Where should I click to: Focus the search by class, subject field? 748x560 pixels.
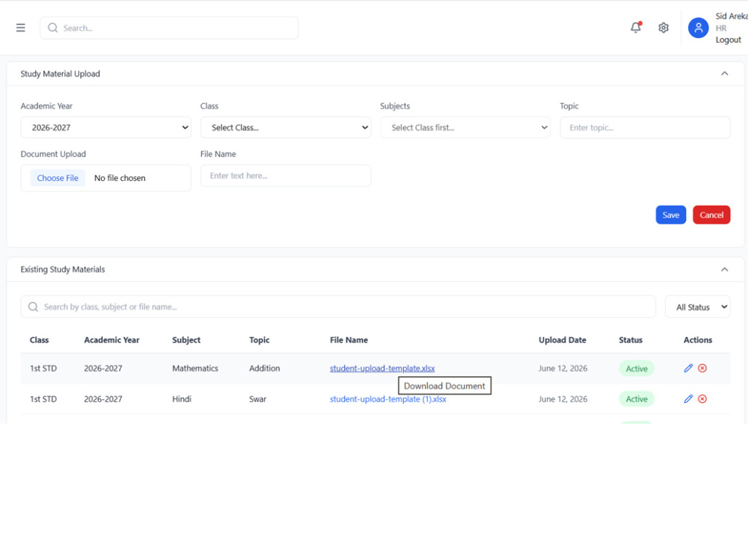point(338,307)
